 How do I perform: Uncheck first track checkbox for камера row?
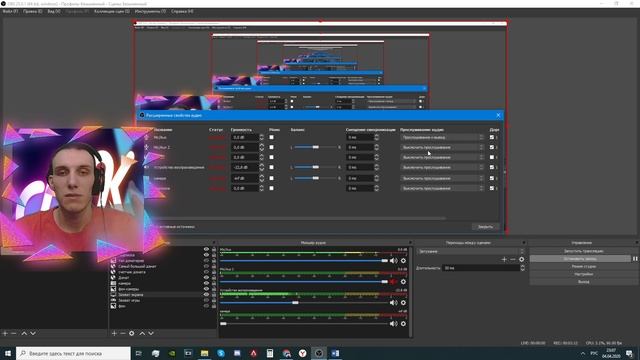[x=492, y=178]
